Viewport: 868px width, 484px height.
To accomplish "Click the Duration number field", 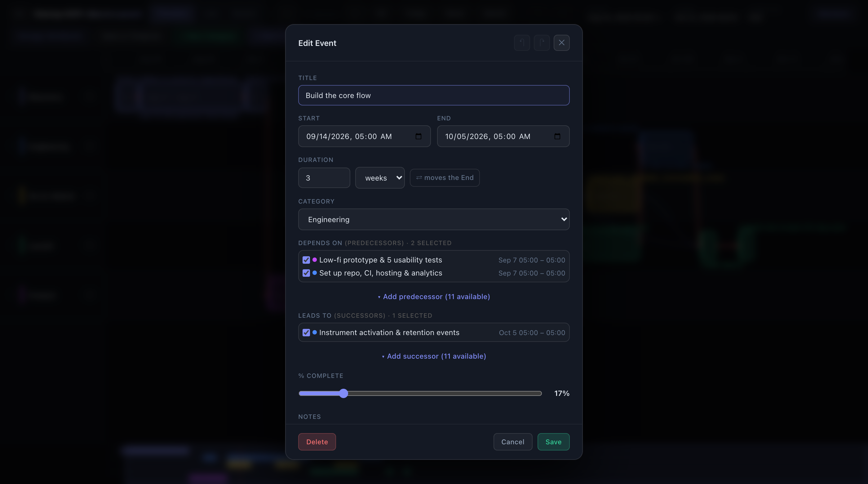I will coord(324,178).
